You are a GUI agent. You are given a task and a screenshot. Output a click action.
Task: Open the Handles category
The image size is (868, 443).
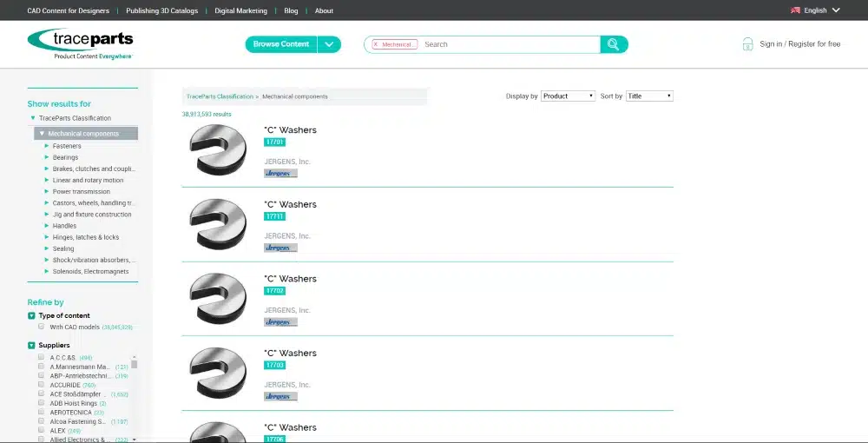click(64, 226)
